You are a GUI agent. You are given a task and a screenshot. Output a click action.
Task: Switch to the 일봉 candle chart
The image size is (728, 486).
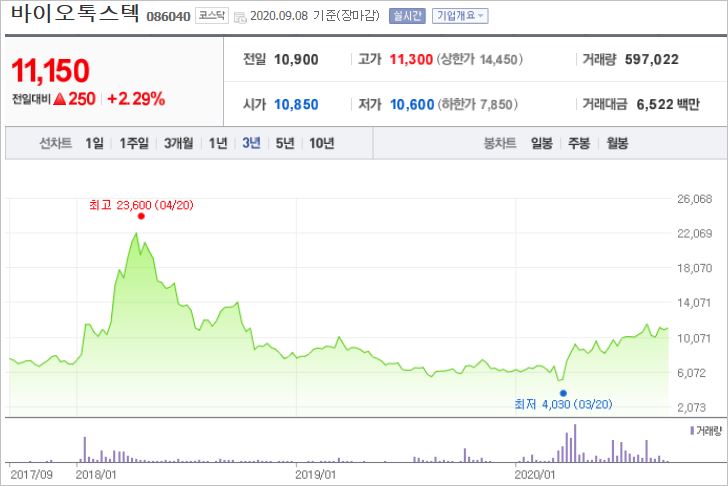[541, 143]
